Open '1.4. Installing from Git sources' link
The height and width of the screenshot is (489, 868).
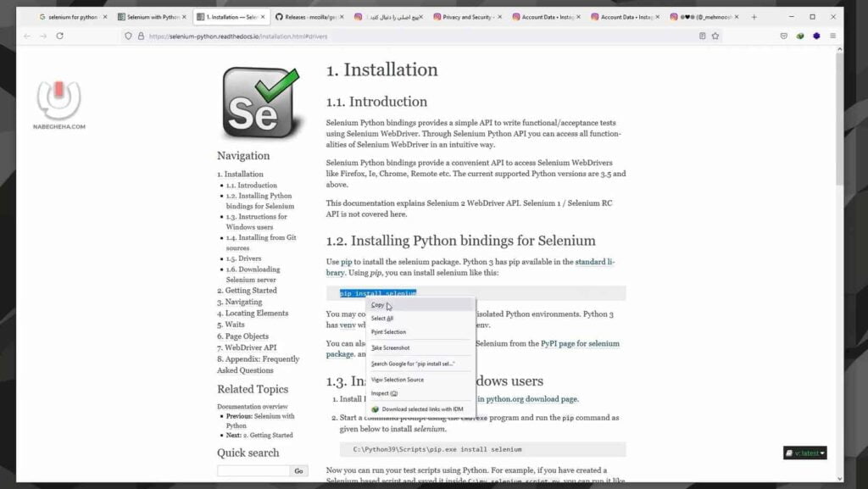point(261,243)
